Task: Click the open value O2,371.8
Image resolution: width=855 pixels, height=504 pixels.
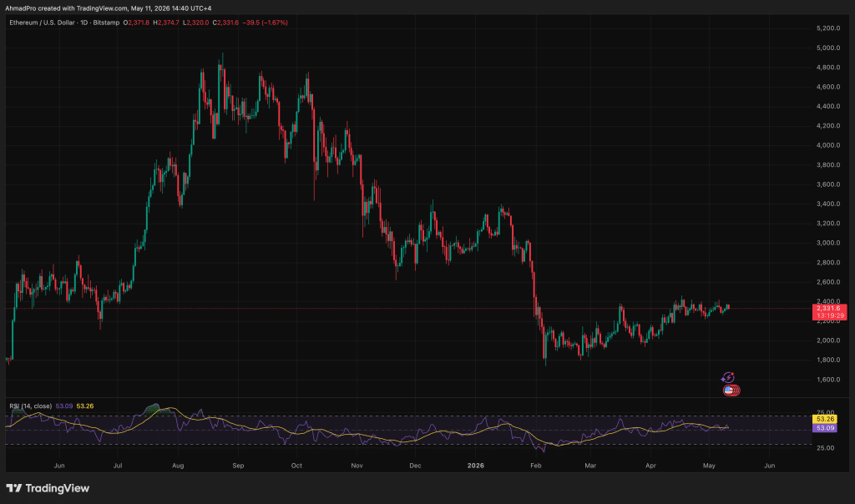Action: (x=136, y=23)
